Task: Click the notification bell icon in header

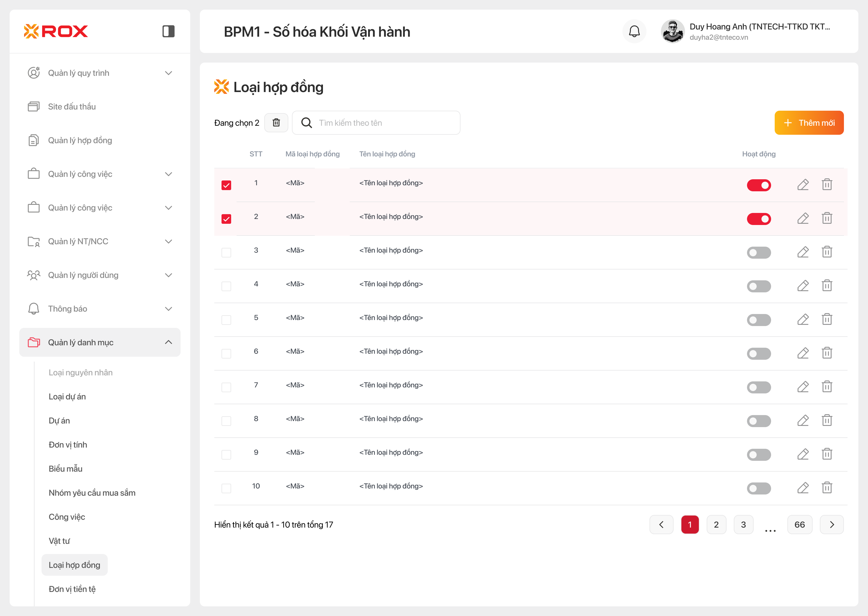Action: pyautogui.click(x=634, y=32)
